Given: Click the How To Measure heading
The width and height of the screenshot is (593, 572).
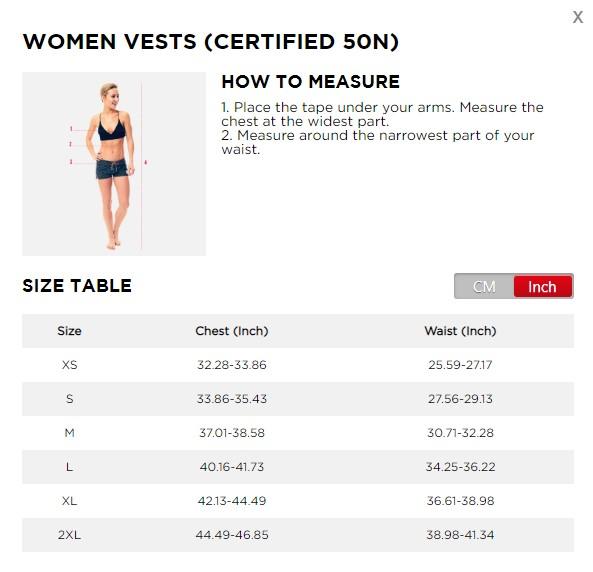Looking at the screenshot, I should coord(310,82).
